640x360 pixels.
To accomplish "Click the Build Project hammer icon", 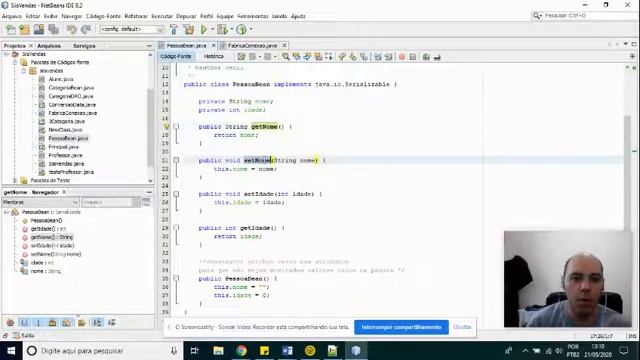I will [173, 29].
